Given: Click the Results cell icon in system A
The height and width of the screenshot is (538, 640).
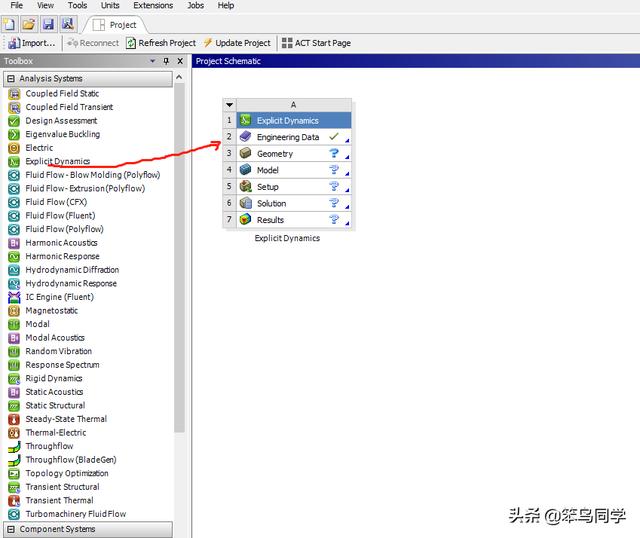Looking at the screenshot, I should tap(246, 220).
